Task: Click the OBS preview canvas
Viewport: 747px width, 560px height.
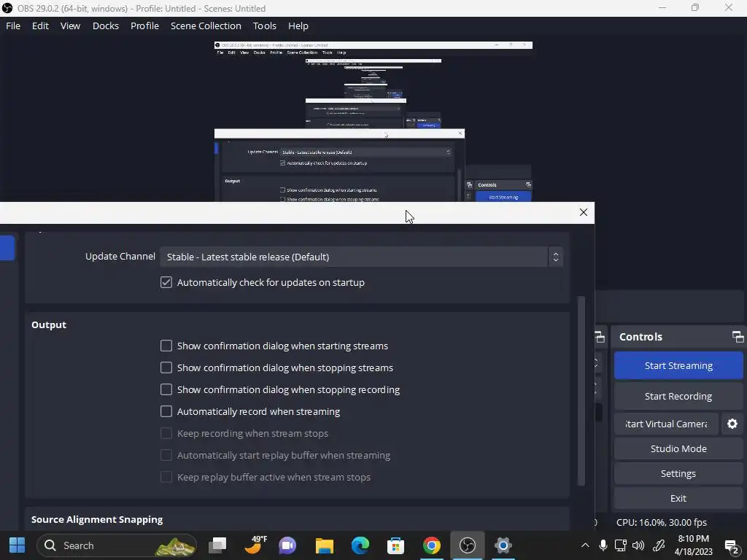Action: (373, 122)
